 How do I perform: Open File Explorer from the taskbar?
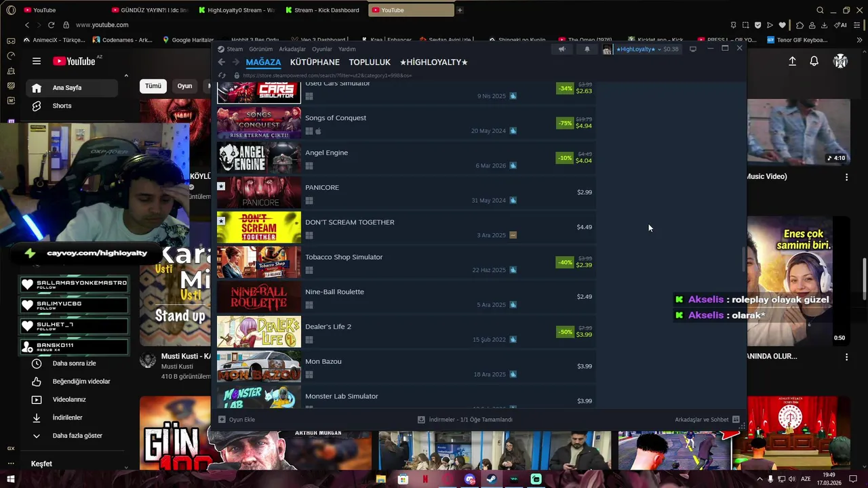(381, 479)
